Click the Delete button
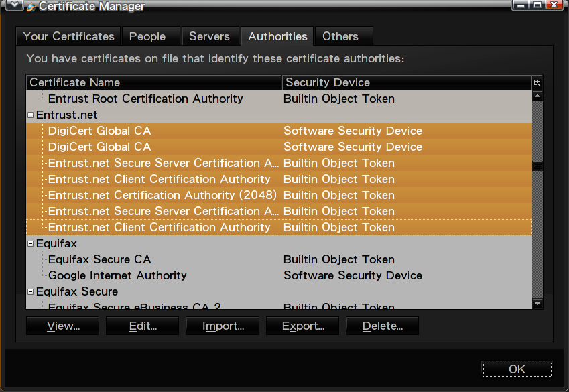The height and width of the screenshot is (392, 569). (x=382, y=326)
